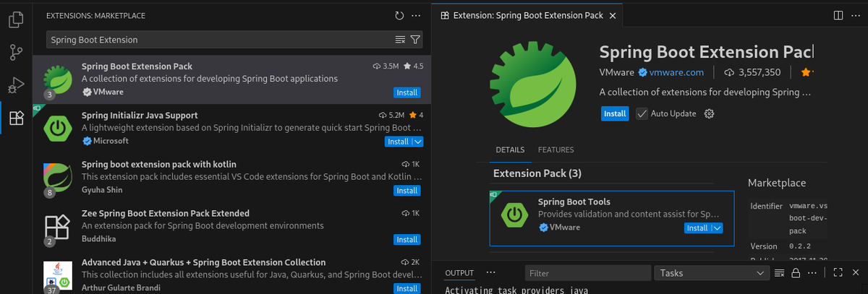This screenshot has height=294, width=868.
Task: Click the Marketplace heading
Action: [x=777, y=183]
